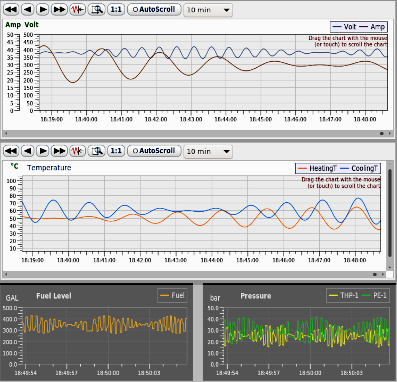Click the Volt axis label
The width and height of the screenshot is (397, 382).
click(32, 25)
